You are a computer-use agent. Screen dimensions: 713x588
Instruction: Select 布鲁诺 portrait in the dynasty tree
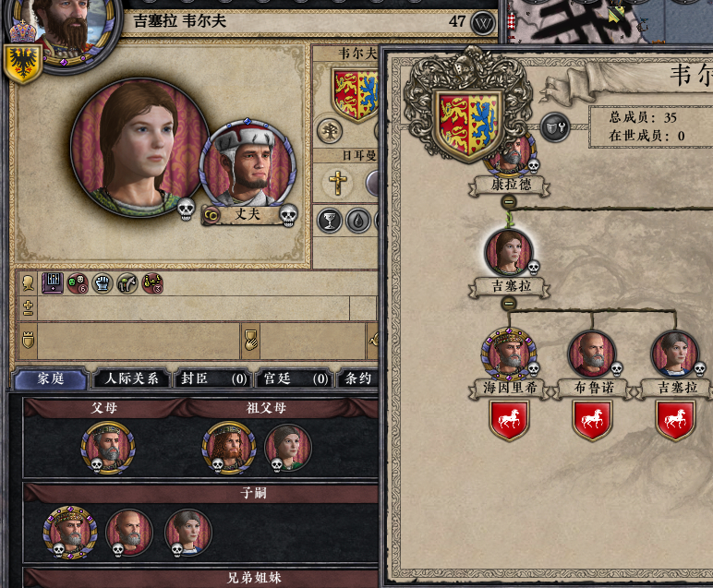click(x=592, y=354)
